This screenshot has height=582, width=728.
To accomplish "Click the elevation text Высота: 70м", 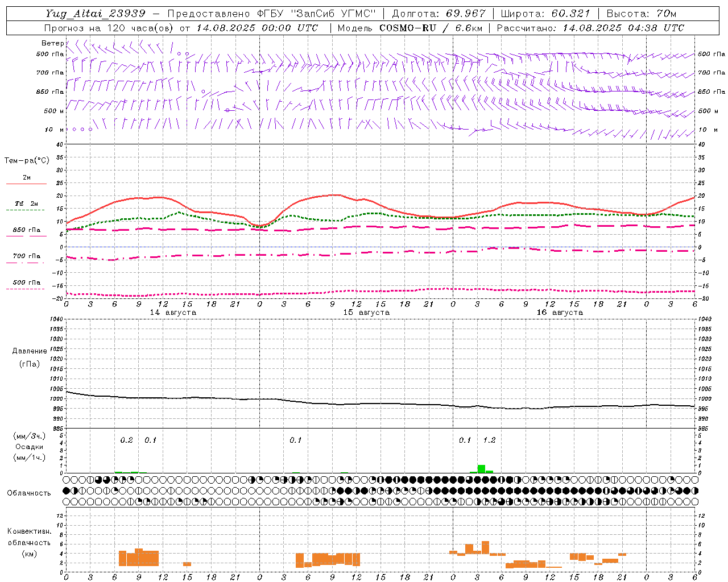I will click(x=642, y=14).
